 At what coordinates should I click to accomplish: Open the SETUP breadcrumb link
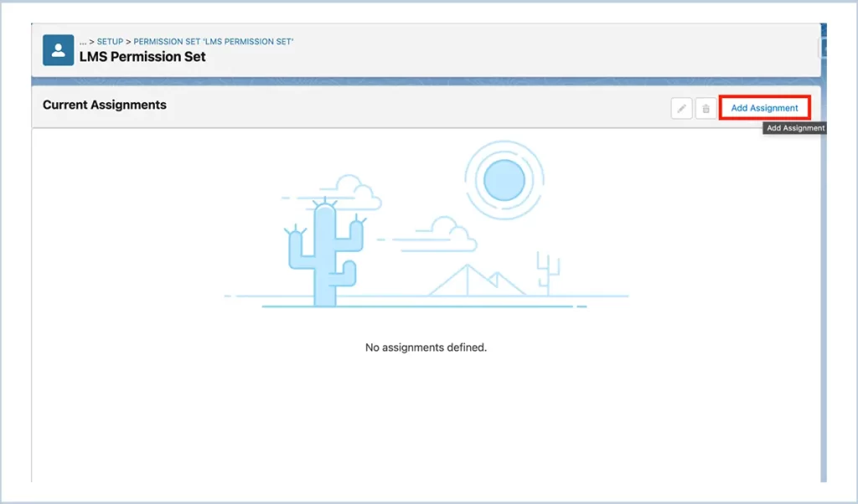110,42
